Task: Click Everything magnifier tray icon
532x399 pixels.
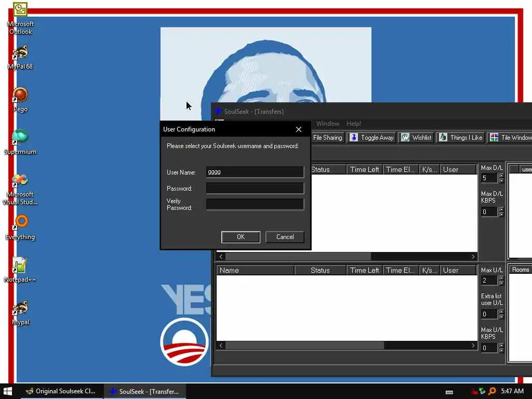Action: pyautogui.click(x=493, y=392)
